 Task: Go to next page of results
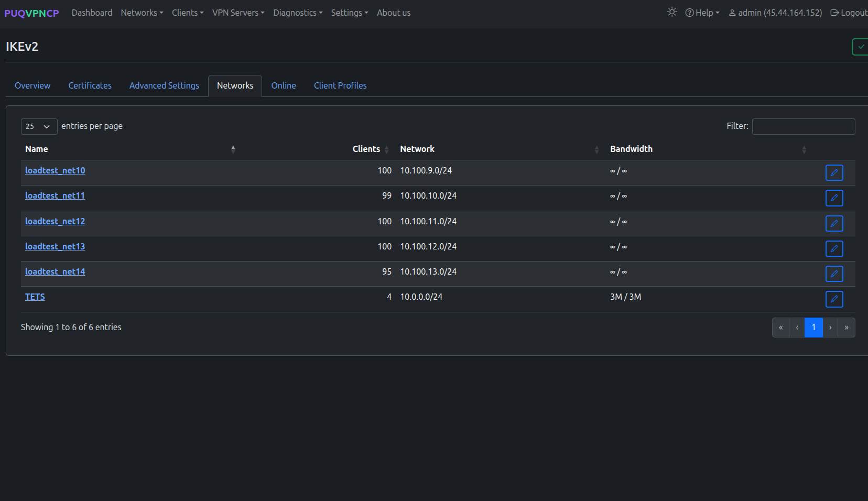click(830, 328)
